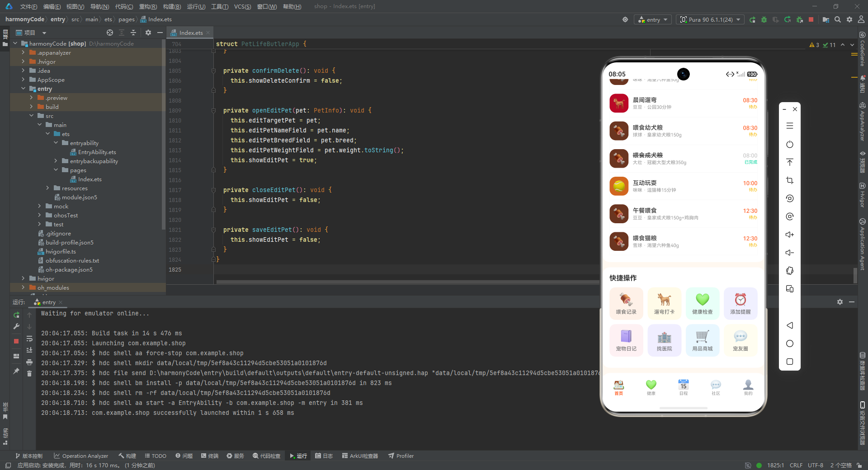Fold the confirmDelete method in the gutter
868x470 pixels.
[x=213, y=70]
